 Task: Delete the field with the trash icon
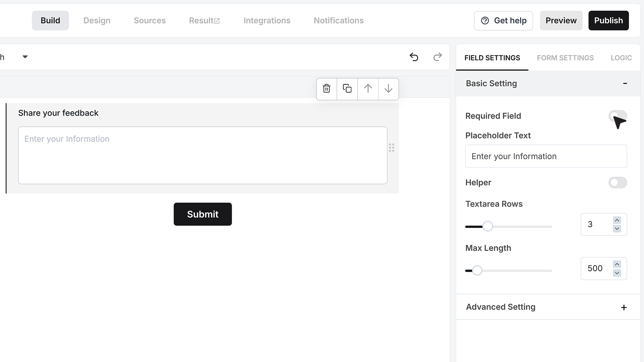(327, 89)
